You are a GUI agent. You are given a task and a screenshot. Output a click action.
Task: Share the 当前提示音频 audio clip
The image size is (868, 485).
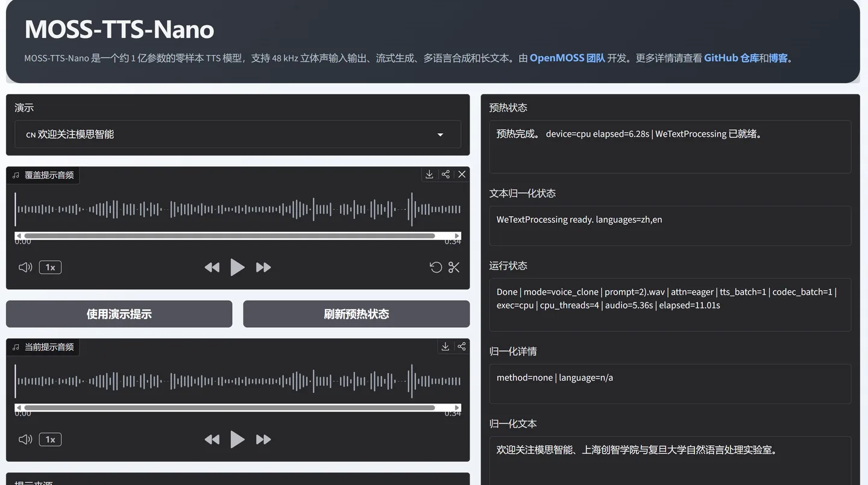coord(461,346)
